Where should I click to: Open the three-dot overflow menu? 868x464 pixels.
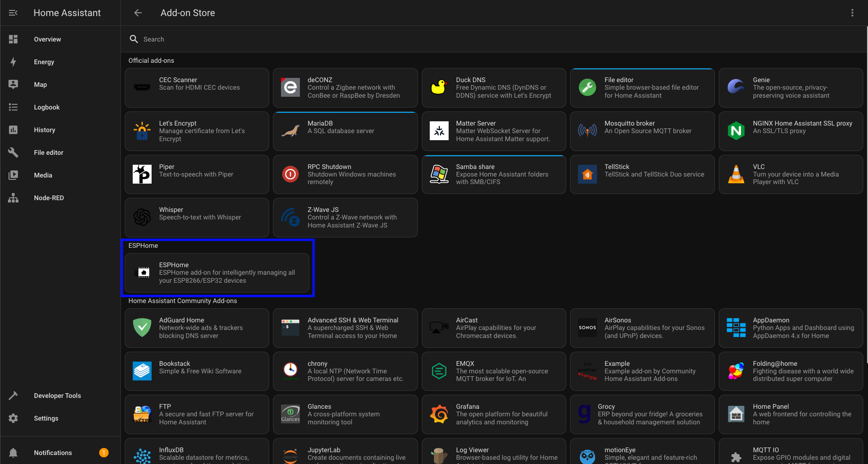[x=852, y=13]
